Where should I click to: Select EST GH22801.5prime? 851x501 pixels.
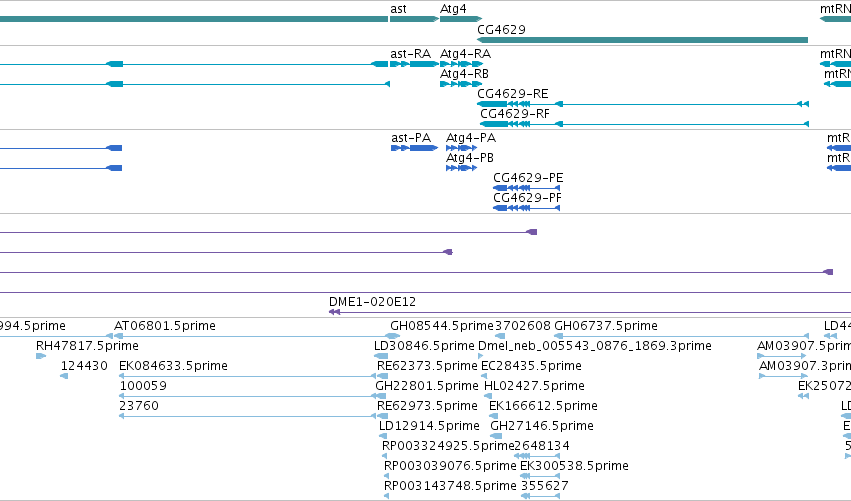tap(427, 386)
